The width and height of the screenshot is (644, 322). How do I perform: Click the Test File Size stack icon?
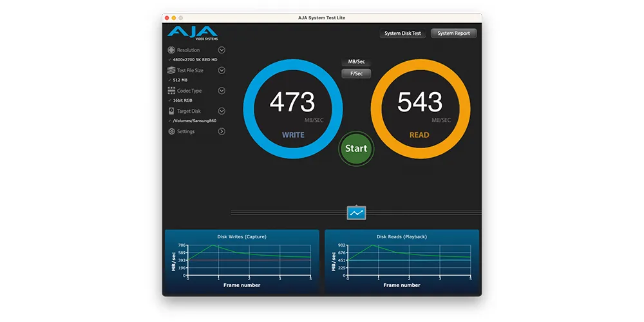pos(171,71)
